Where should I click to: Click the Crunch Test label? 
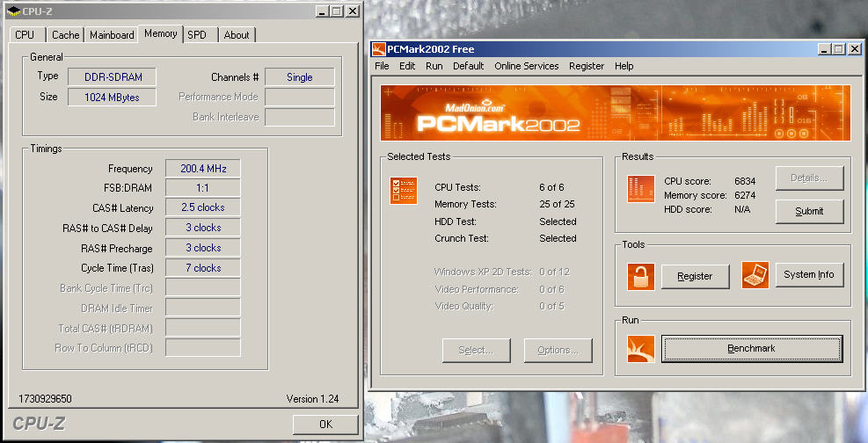click(462, 238)
